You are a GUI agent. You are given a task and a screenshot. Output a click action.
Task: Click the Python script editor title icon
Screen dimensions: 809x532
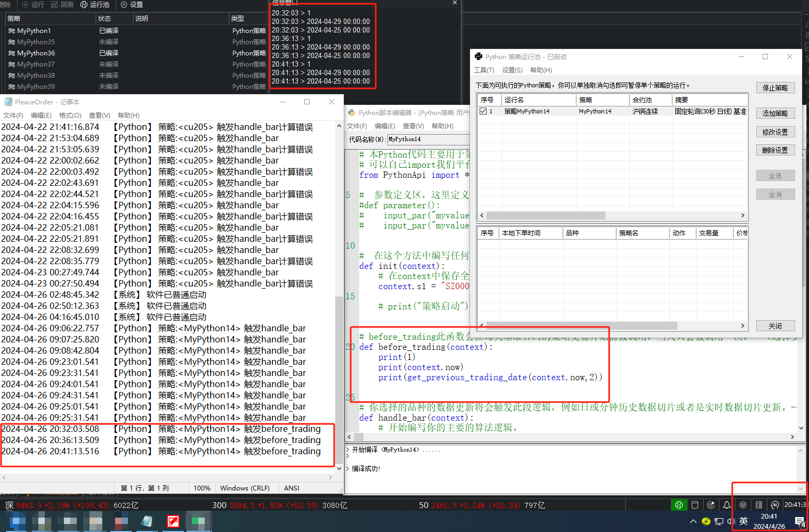click(352, 112)
